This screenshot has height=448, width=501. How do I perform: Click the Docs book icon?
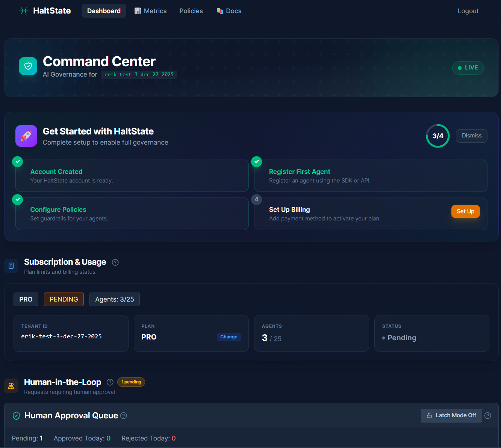pos(220,11)
